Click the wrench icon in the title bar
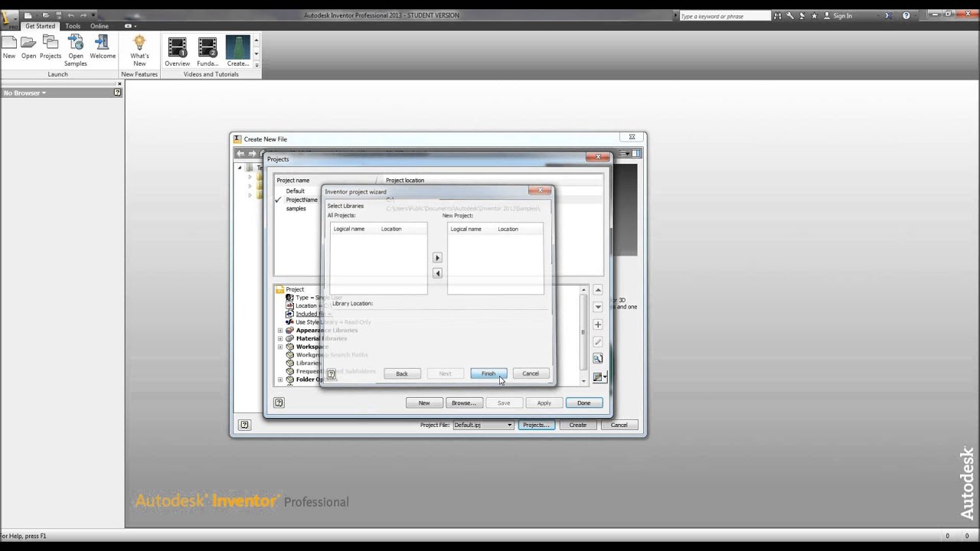Image resolution: width=980 pixels, height=551 pixels. click(x=790, y=15)
